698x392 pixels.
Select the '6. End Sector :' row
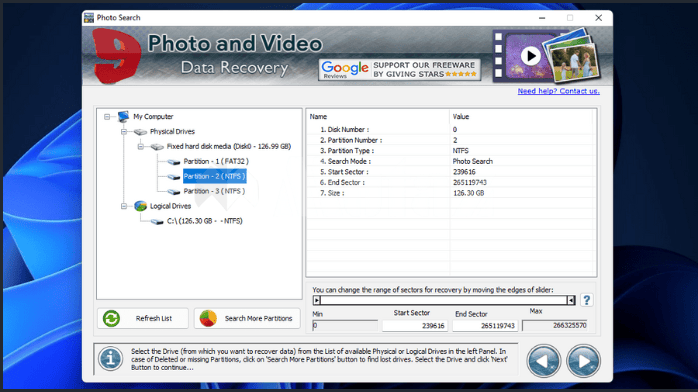coord(450,182)
